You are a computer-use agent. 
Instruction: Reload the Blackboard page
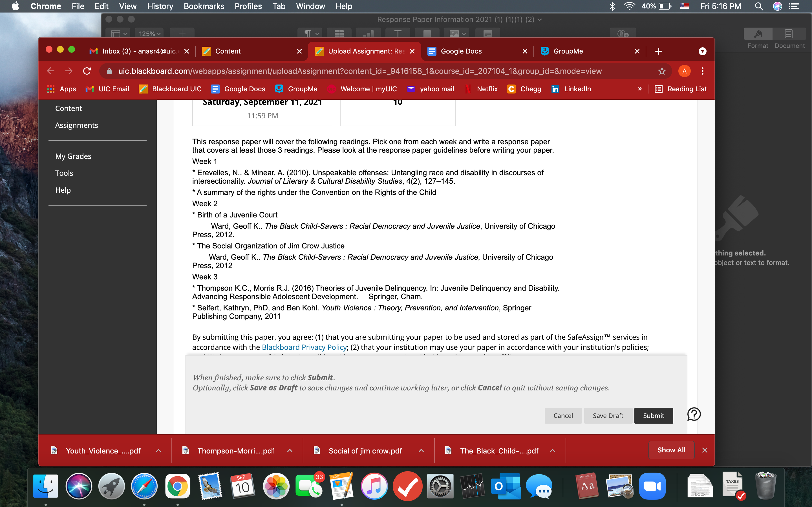coord(87,71)
